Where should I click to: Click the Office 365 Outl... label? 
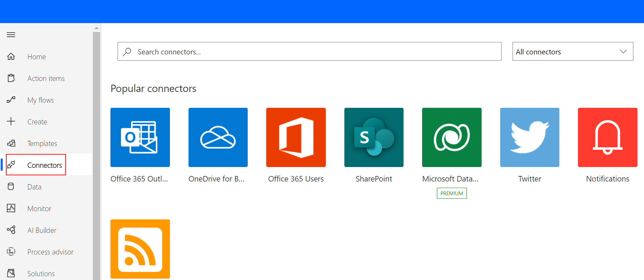(x=139, y=179)
